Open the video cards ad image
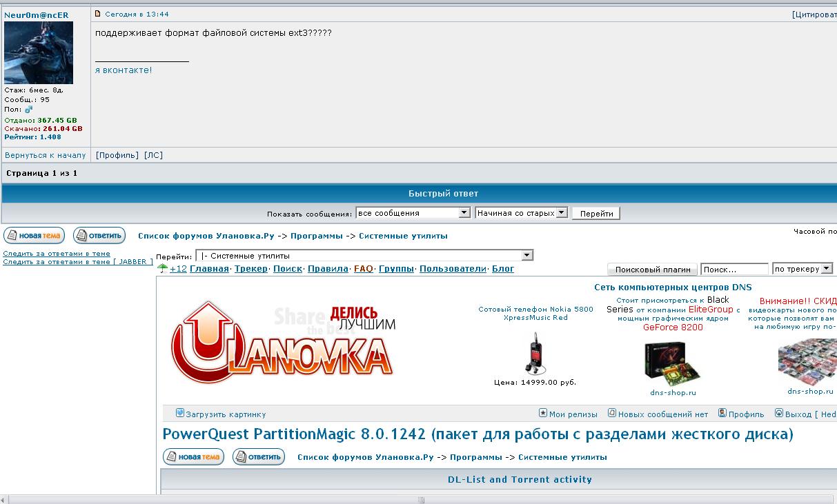The height and width of the screenshot is (504, 837). coord(807,361)
